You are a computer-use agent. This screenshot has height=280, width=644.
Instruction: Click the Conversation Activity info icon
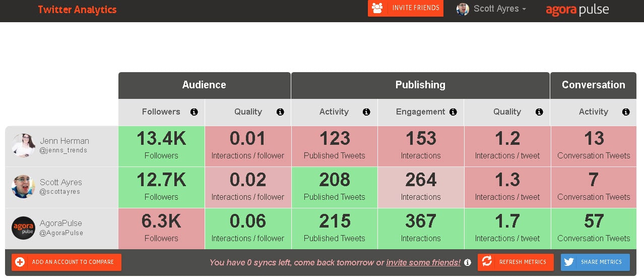pyautogui.click(x=626, y=112)
